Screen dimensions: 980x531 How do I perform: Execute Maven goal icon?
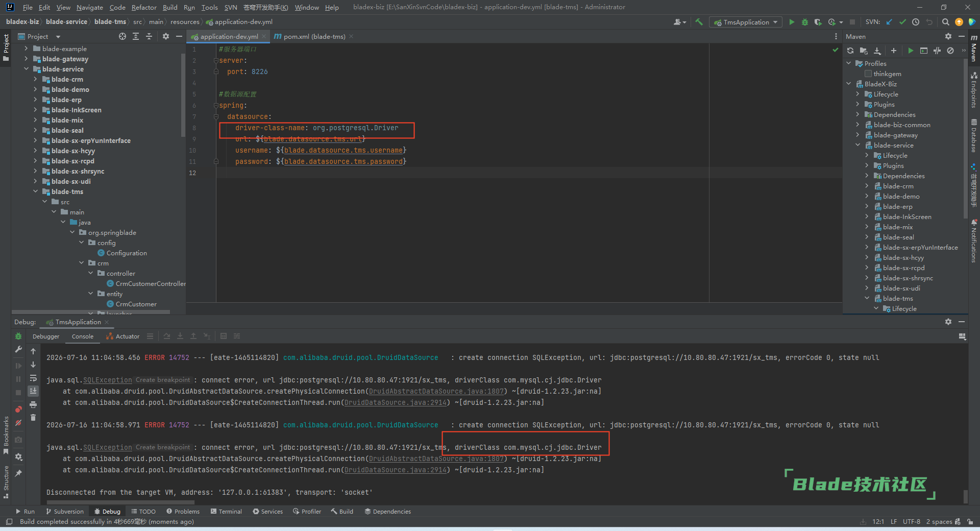click(x=924, y=51)
